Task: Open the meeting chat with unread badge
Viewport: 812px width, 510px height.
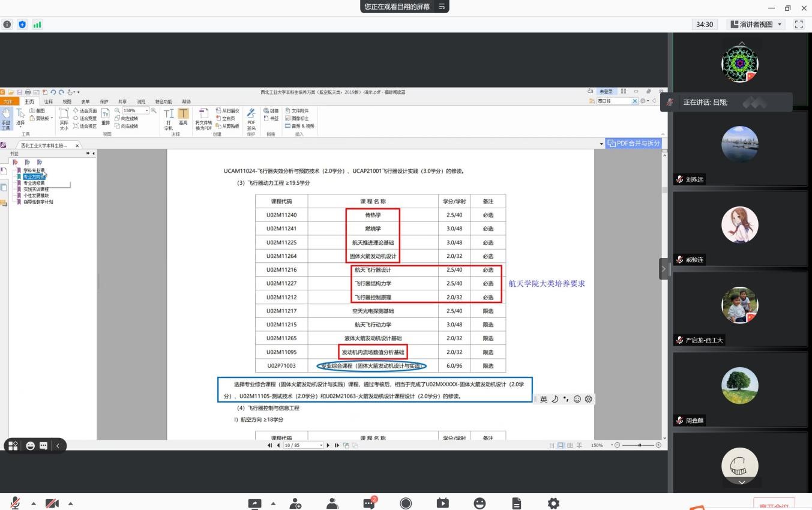Action: (x=368, y=503)
